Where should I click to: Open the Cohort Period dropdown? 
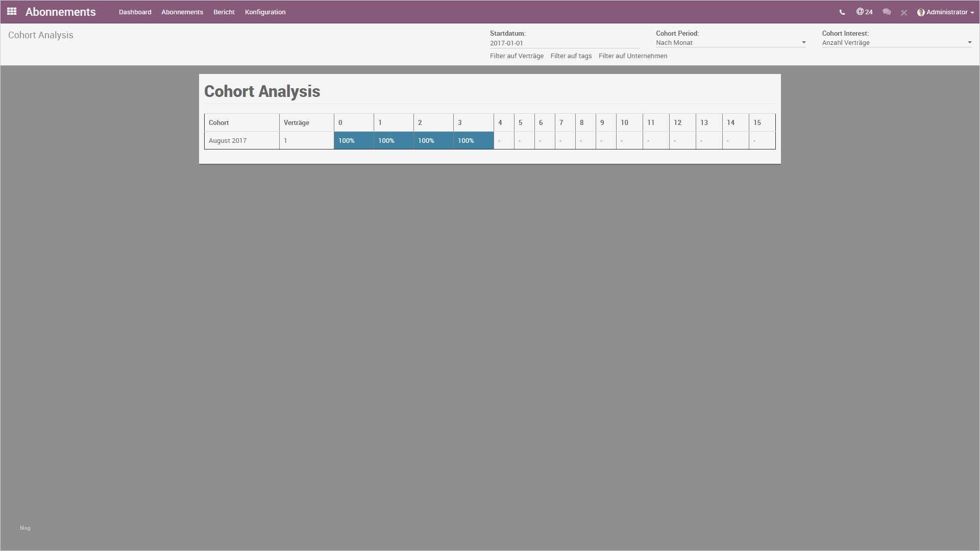(730, 43)
